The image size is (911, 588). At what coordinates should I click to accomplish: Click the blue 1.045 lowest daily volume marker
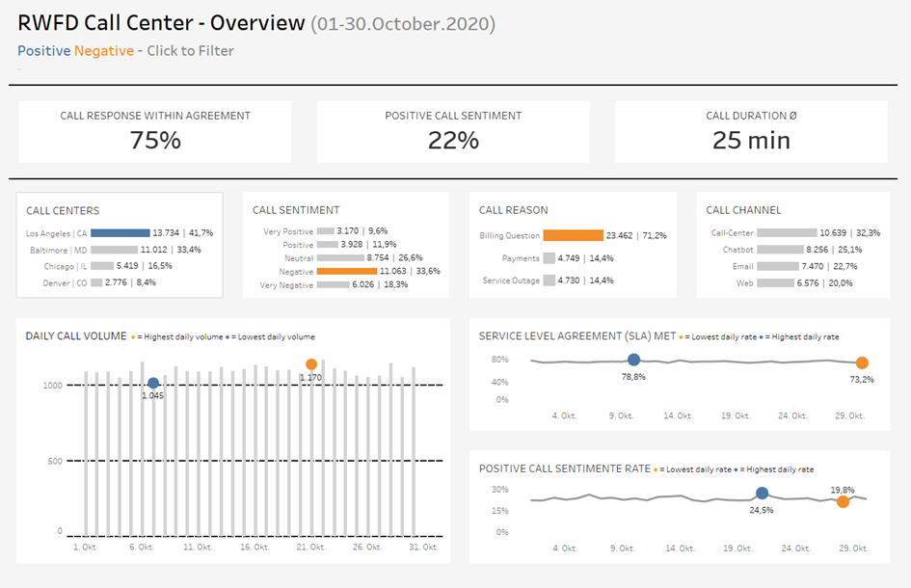(153, 384)
